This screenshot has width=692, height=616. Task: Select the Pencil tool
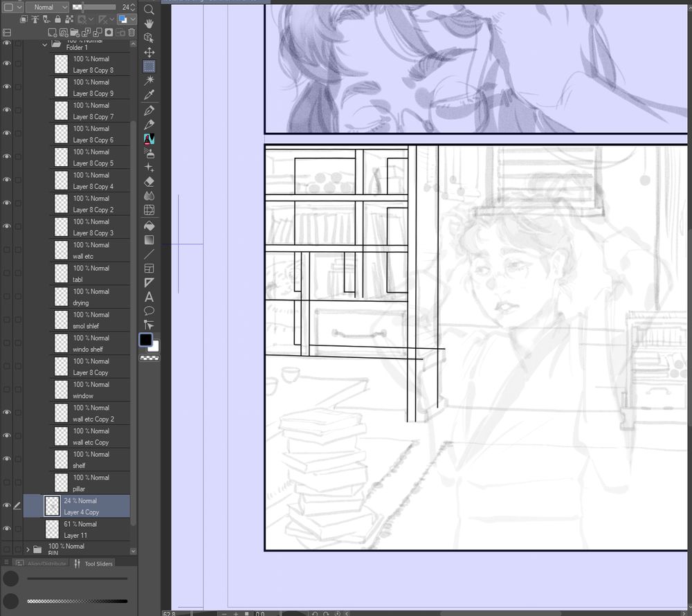tap(149, 125)
